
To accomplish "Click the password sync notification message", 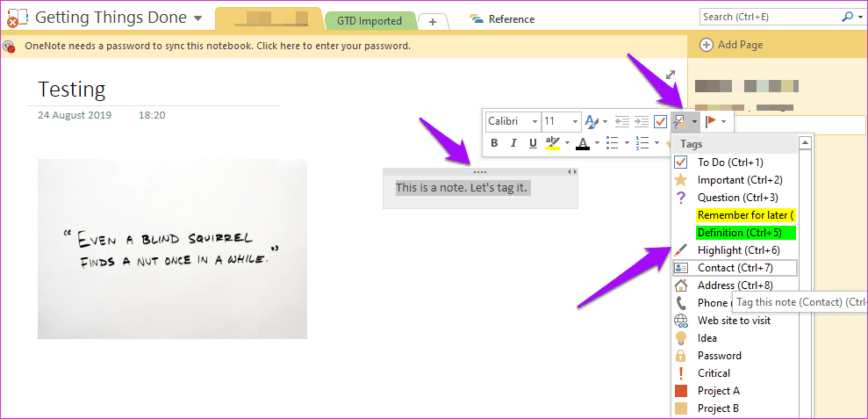I will tap(218, 46).
